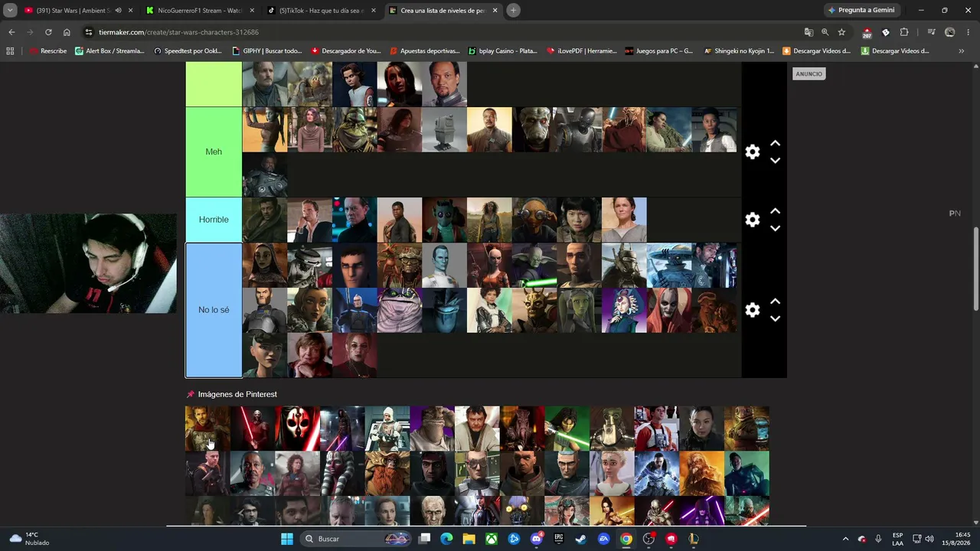Open settings gear for the Horrible tier

(753, 220)
